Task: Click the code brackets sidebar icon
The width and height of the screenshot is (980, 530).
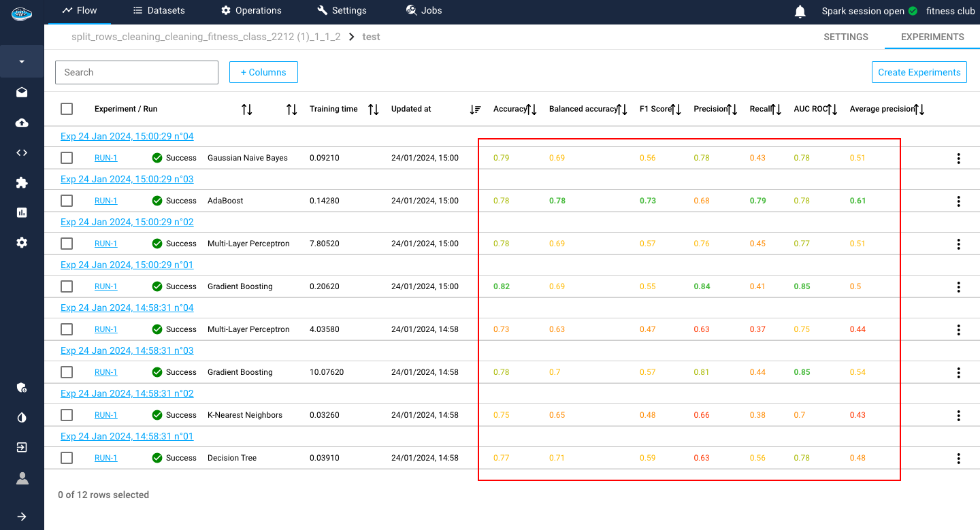Action: tap(22, 152)
